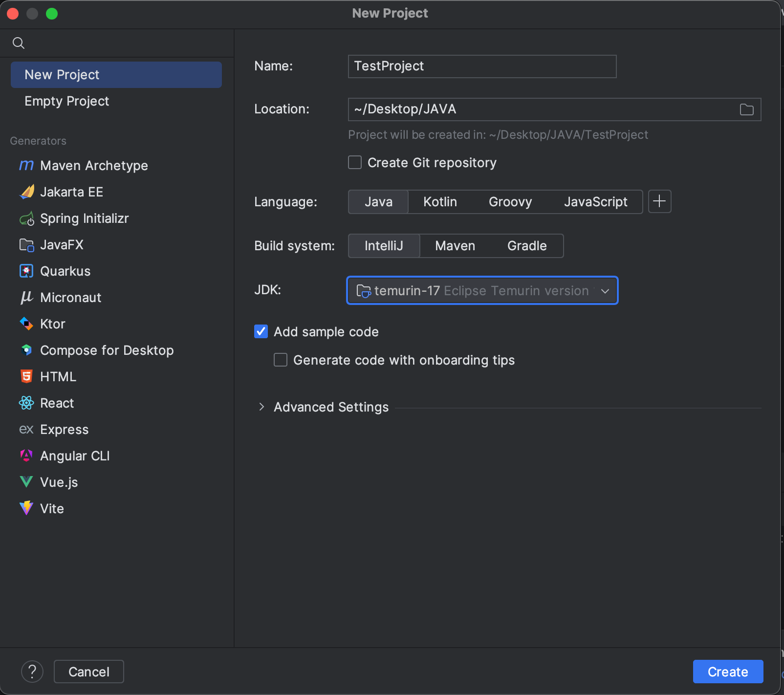This screenshot has height=695, width=784.
Task: Select Java language option
Action: 378,202
